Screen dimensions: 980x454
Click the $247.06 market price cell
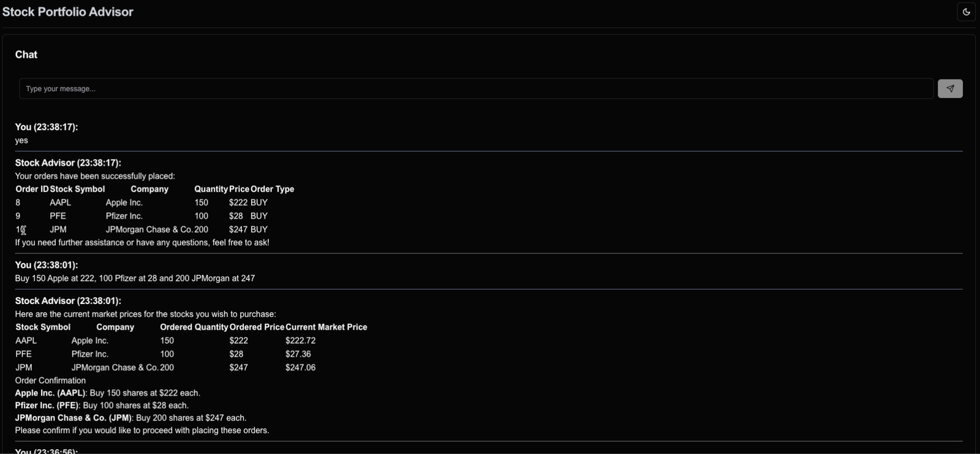[x=300, y=368]
